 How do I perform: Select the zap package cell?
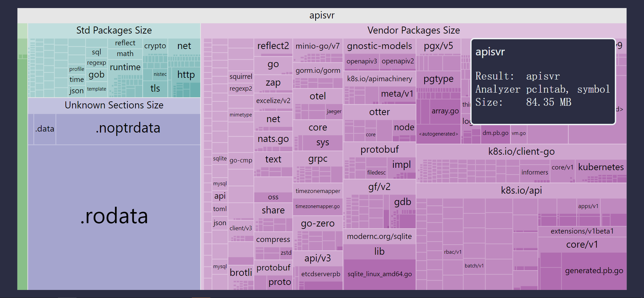coord(273,83)
